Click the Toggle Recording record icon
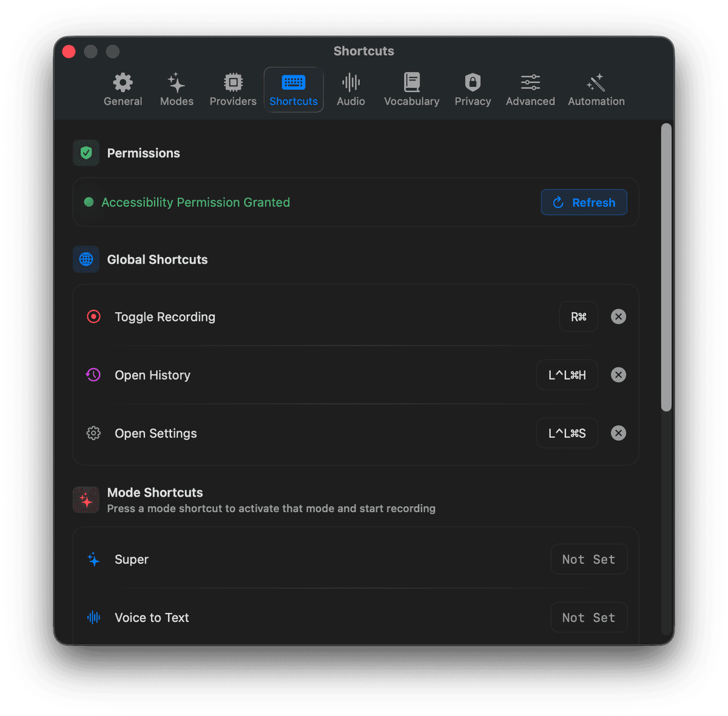 (x=93, y=316)
